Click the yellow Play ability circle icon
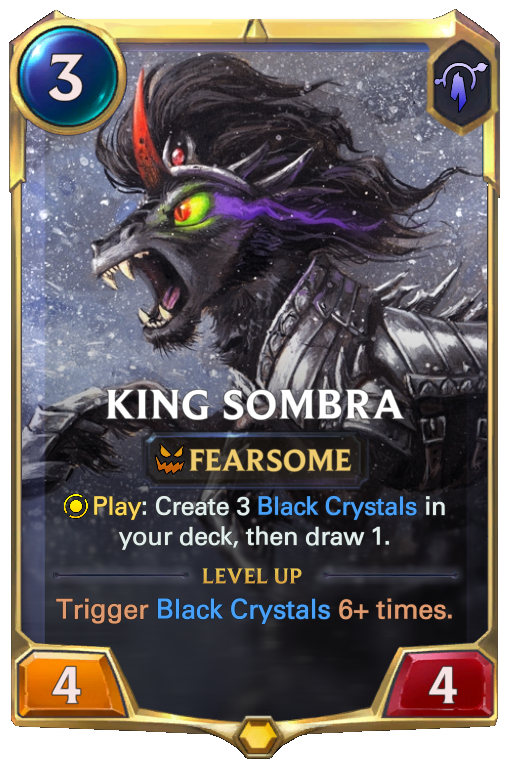510x768 pixels. 76,507
